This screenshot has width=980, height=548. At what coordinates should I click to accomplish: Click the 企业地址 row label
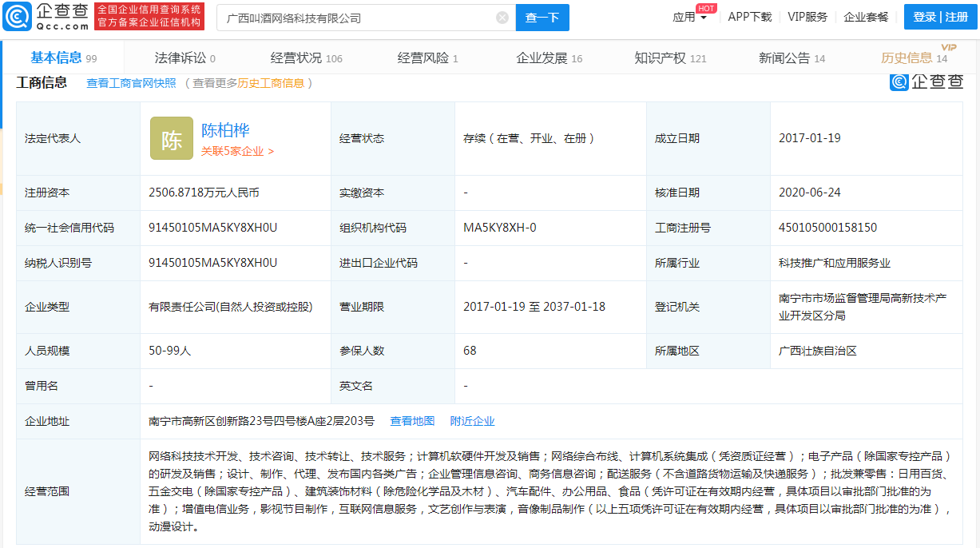point(47,421)
